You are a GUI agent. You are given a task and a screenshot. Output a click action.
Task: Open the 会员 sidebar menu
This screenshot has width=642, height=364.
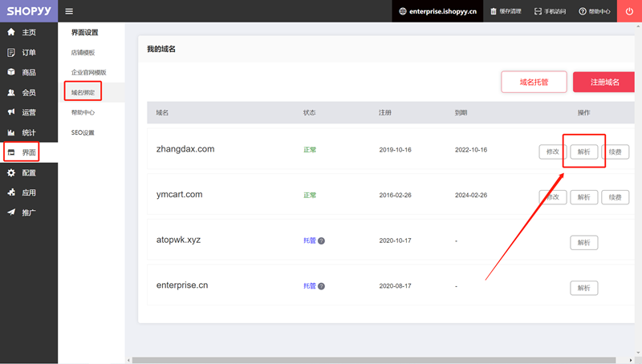(29, 92)
